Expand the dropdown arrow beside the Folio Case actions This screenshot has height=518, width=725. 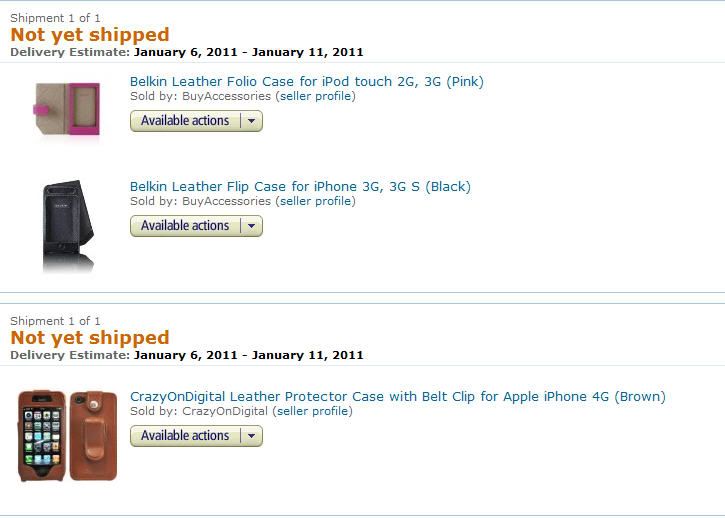[252, 121]
